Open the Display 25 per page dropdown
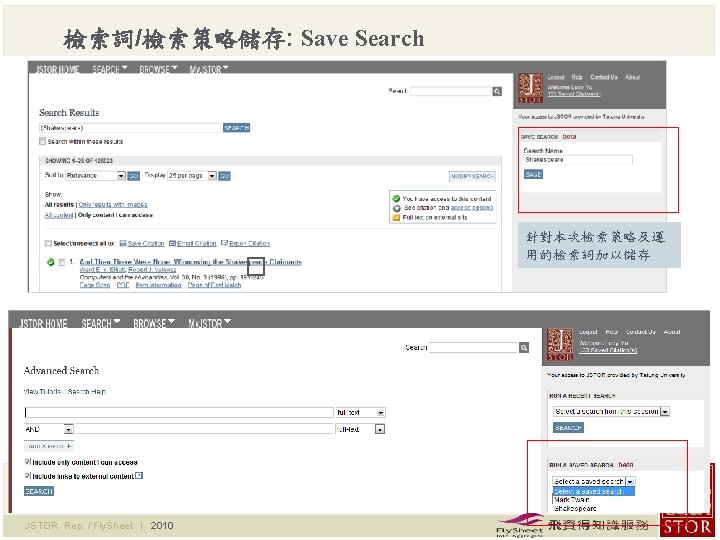 [192, 175]
